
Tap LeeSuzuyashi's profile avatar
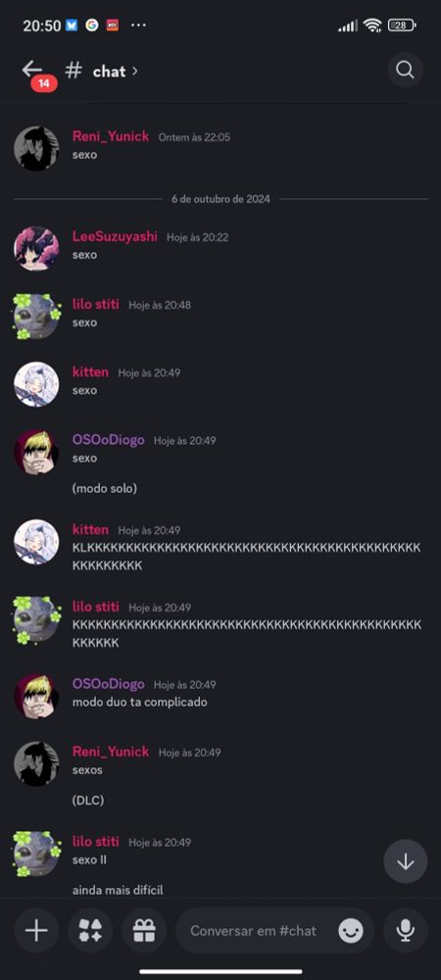click(36, 248)
